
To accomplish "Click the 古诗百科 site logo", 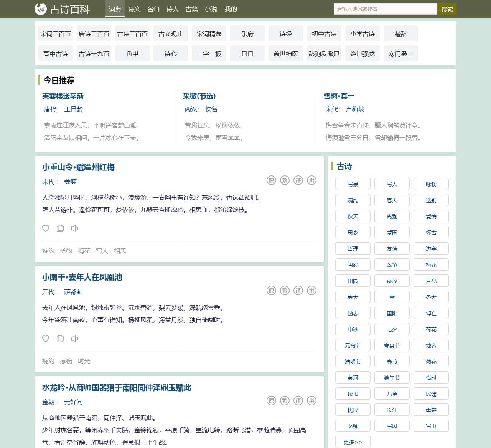I will point(62,9).
